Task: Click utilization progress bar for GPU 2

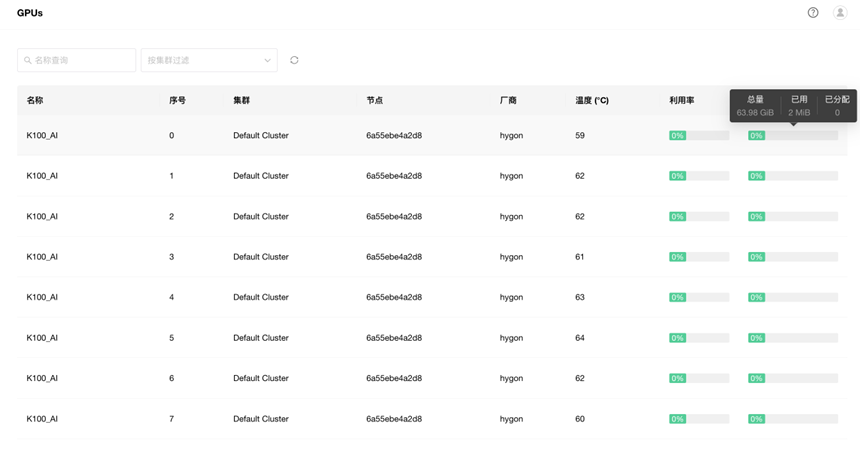Action: [699, 217]
